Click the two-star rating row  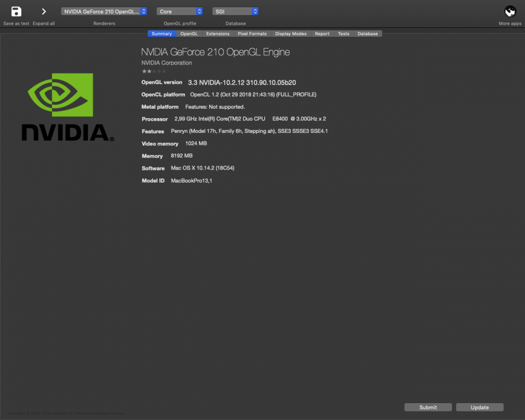click(154, 71)
